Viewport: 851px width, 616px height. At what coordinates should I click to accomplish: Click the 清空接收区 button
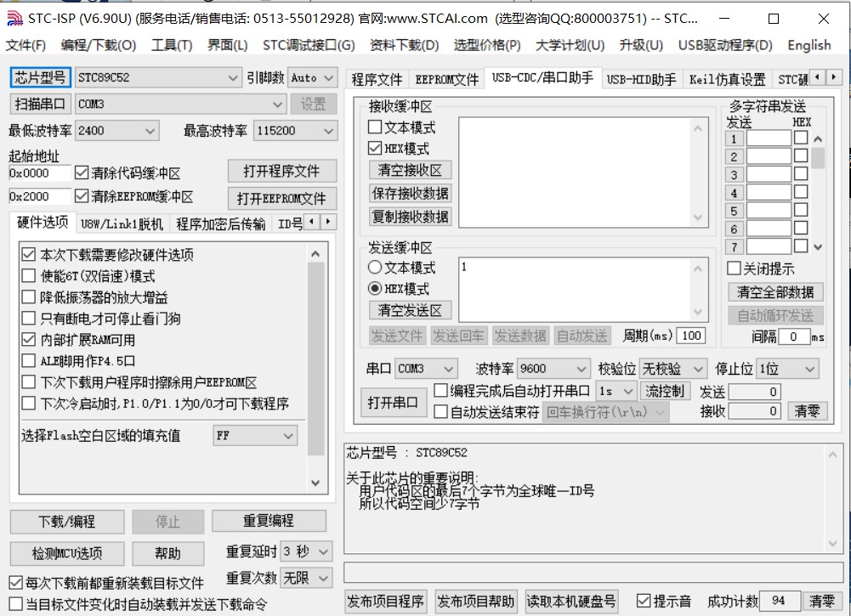(x=410, y=170)
